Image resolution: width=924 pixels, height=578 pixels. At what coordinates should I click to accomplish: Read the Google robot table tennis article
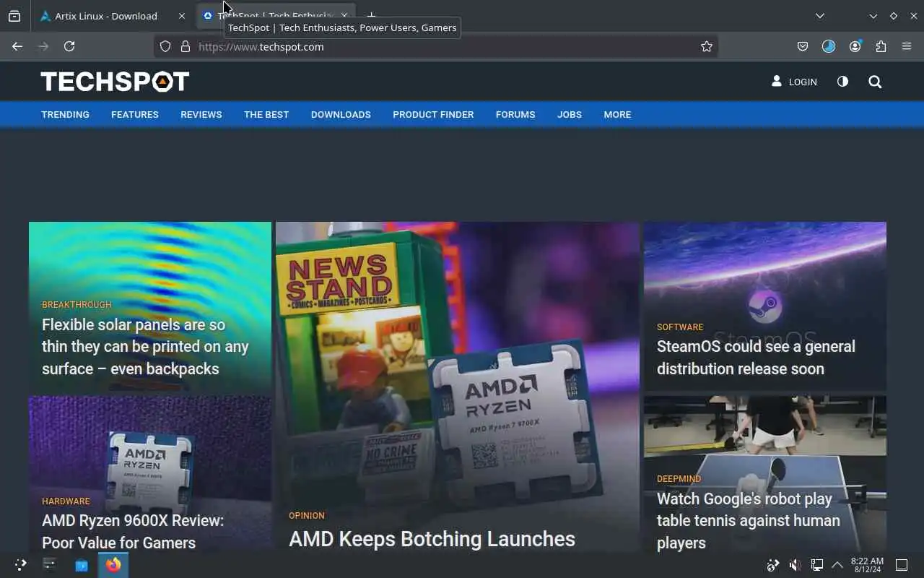tap(749, 521)
